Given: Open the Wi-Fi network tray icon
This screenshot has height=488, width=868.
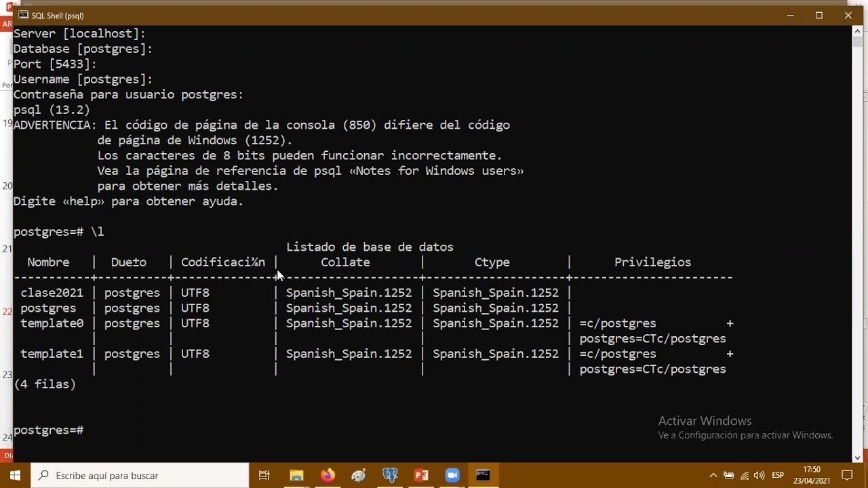Looking at the screenshot, I should pyautogui.click(x=745, y=476).
